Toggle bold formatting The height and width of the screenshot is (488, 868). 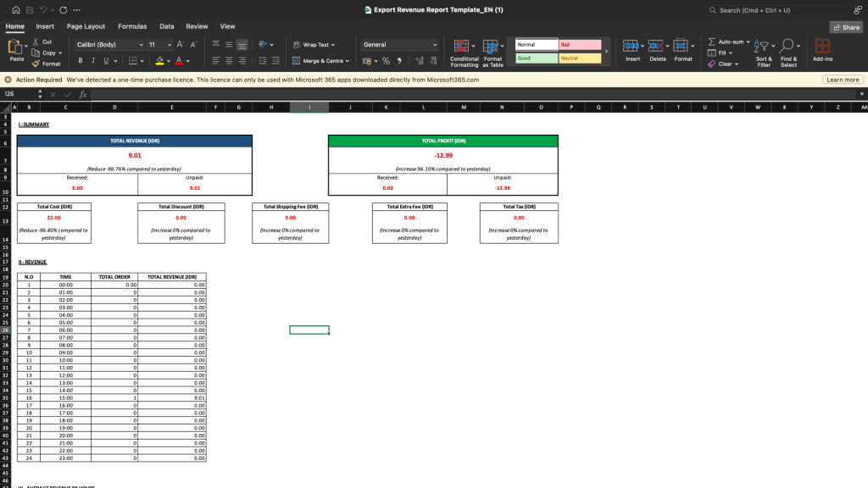[x=81, y=61]
